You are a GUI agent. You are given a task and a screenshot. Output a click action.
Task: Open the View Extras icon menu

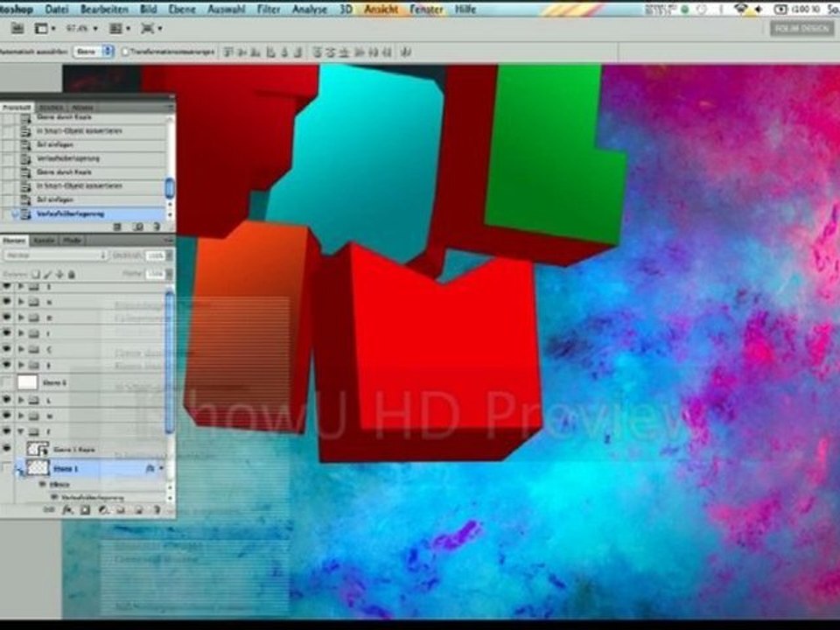[x=45, y=28]
